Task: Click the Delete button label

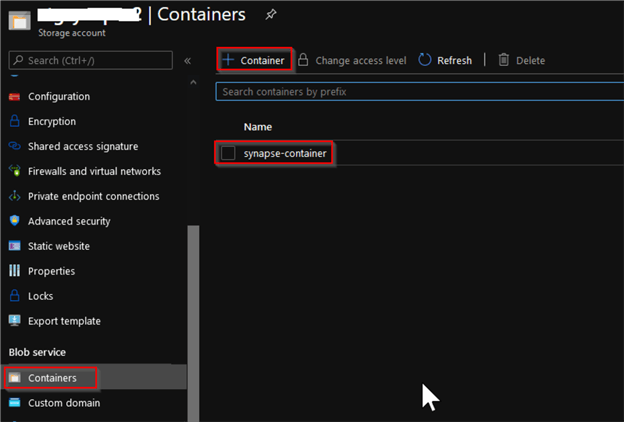Action: pyautogui.click(x=530, y=61)
